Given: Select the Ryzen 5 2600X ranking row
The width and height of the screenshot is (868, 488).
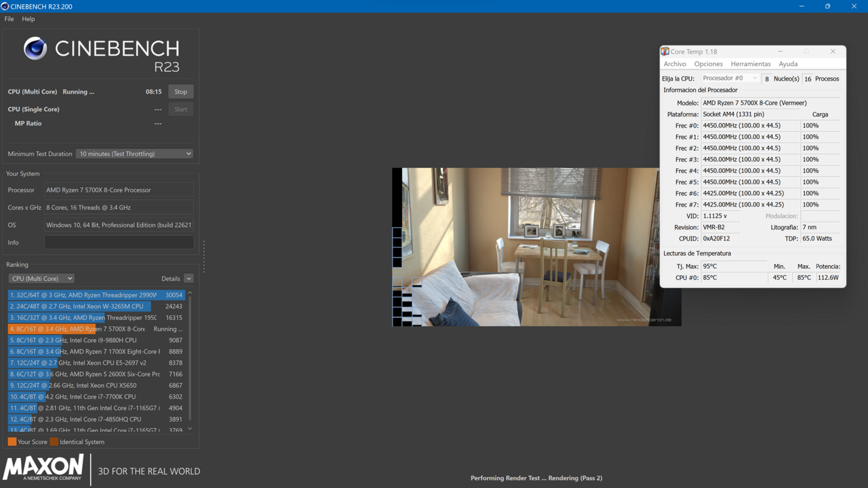Looking at the screenshot, I should pos(96,374).
